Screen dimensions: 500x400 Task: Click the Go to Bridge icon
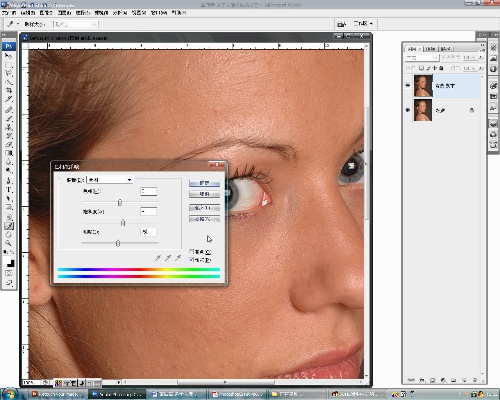[x=341, y=24]
